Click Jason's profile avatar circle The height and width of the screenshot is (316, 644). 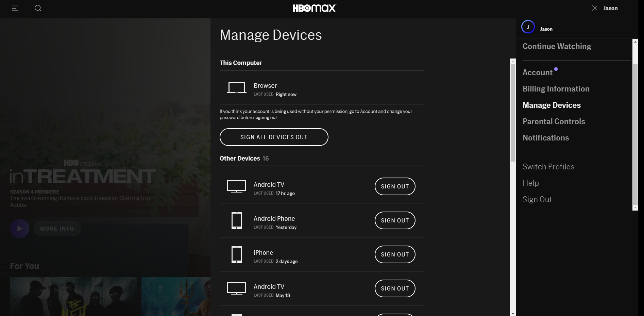(x=528, y=27)
